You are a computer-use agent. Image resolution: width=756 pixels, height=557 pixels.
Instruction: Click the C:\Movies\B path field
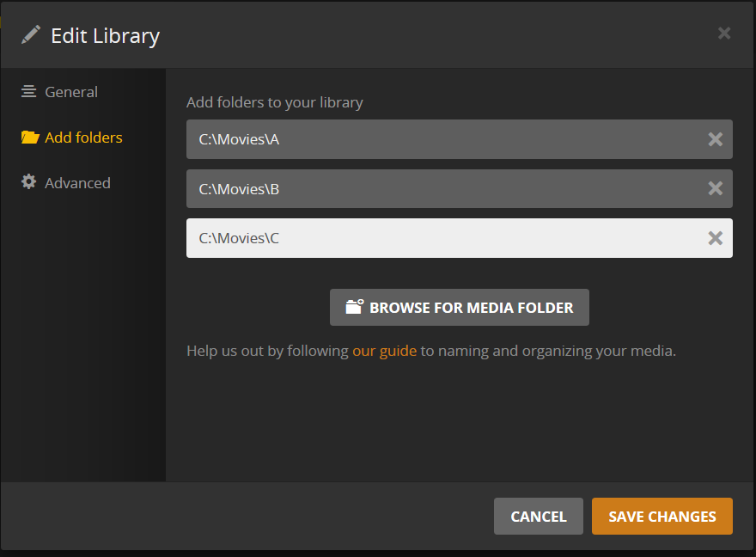[438, 188]
